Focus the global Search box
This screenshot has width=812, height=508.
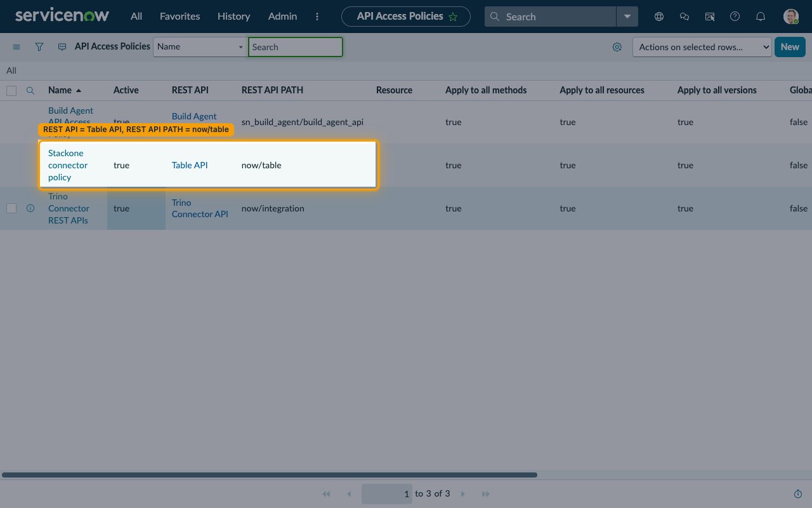[x=551, y=17]
